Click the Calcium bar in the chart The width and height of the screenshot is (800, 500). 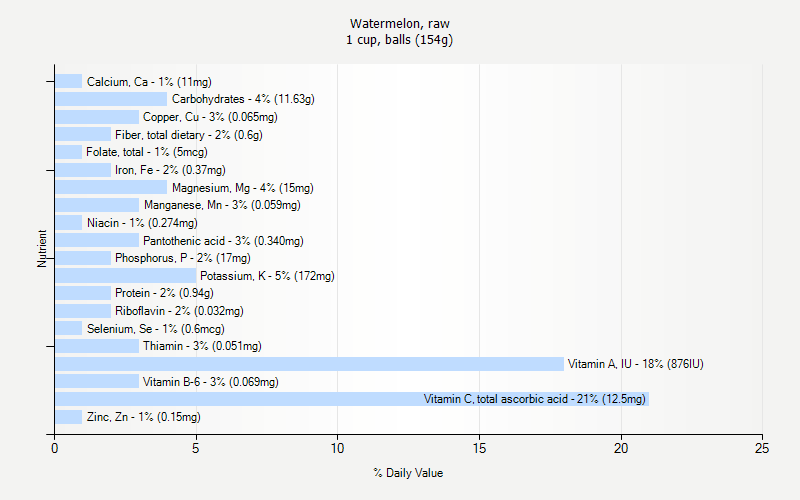tap(68, 81)
